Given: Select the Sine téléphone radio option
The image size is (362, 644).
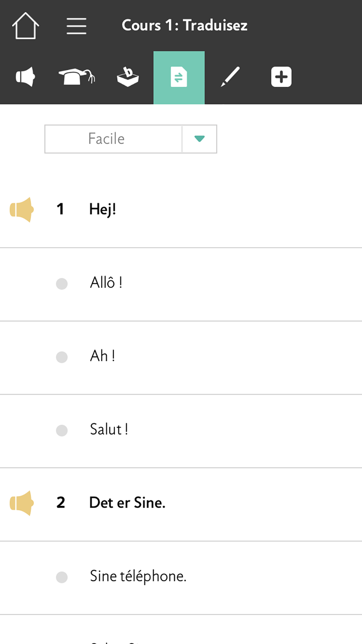Looking at the screenshot, I should pos(62,577).
